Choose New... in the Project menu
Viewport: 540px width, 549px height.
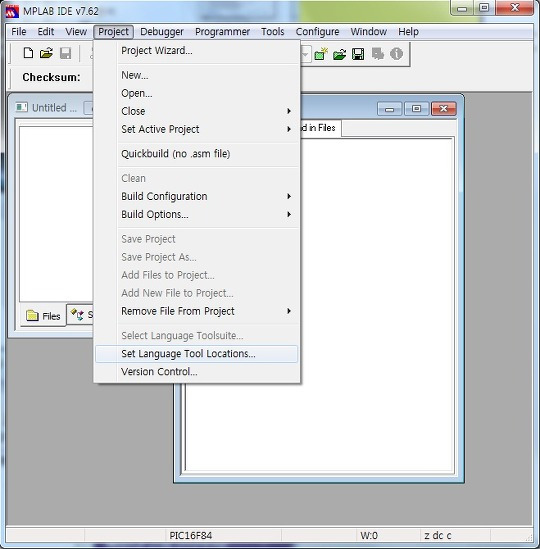(197, 75)
